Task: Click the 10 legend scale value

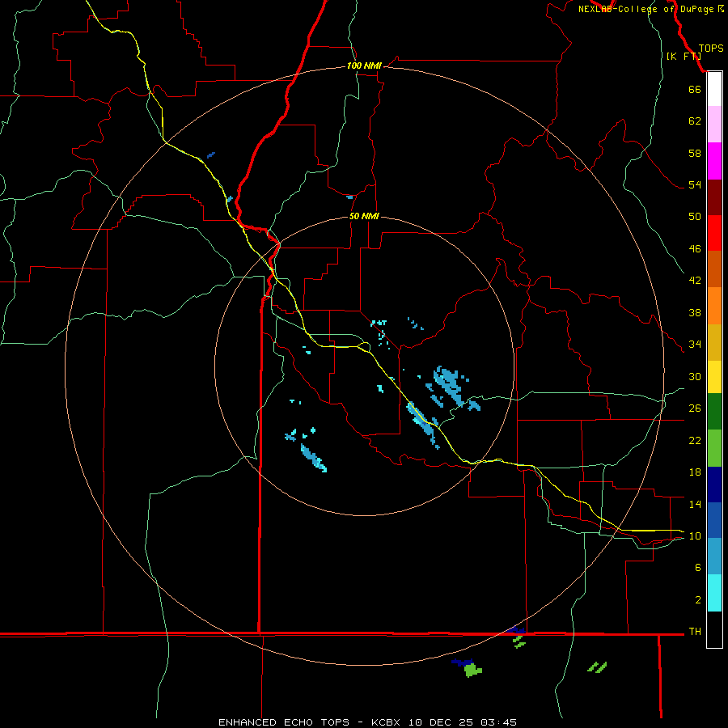Action: point(695,535)
